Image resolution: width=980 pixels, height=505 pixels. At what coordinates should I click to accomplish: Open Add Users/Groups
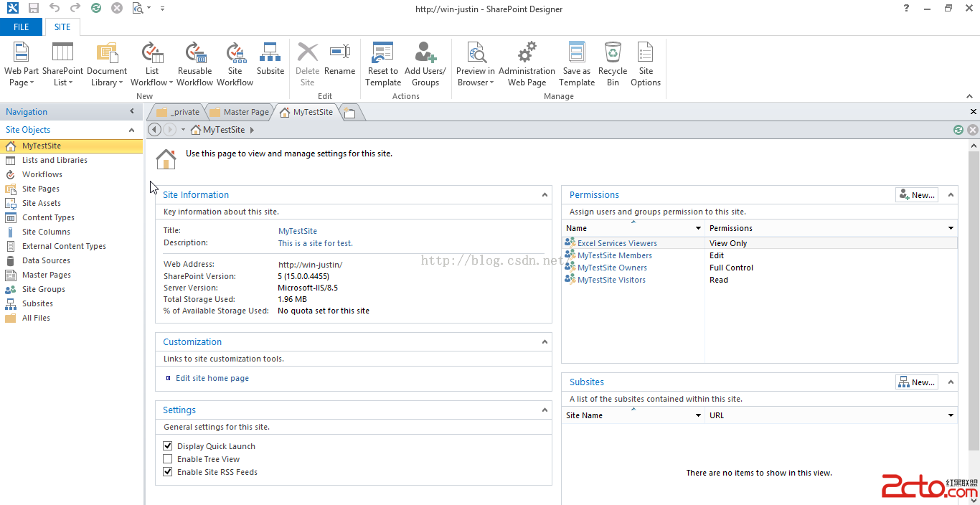click(x=425, y=65)
